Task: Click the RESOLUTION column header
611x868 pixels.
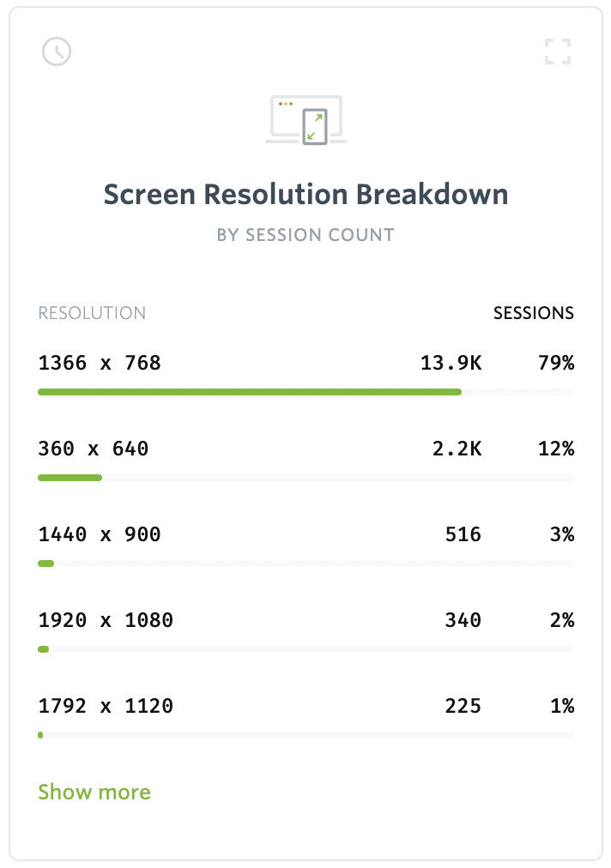Action: [92, 313]
